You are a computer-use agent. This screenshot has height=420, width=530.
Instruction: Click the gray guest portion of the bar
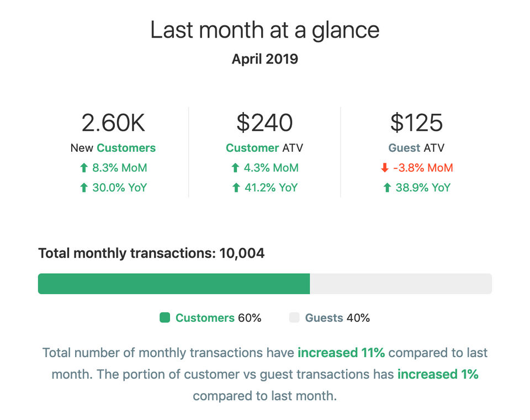click(400, 284)
